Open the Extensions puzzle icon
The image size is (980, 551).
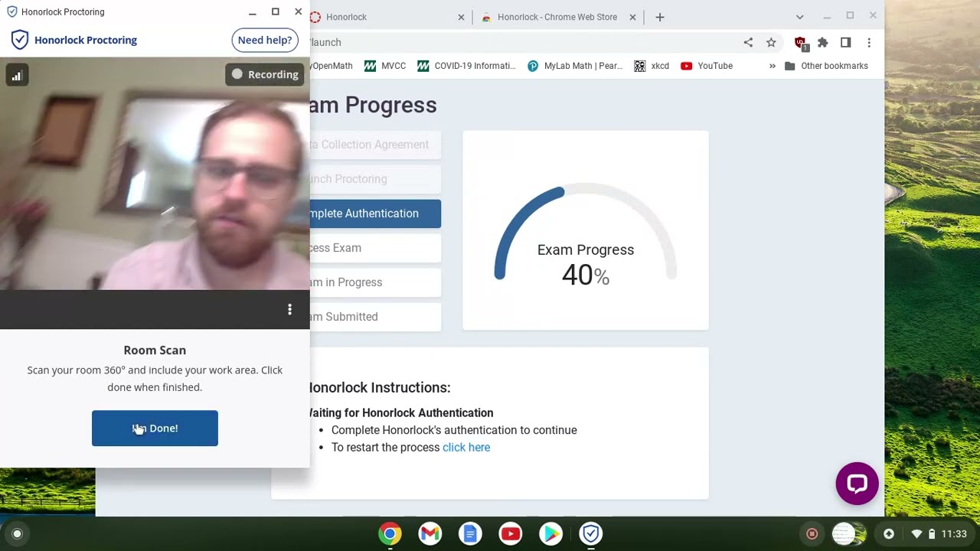tap(823, 43)
